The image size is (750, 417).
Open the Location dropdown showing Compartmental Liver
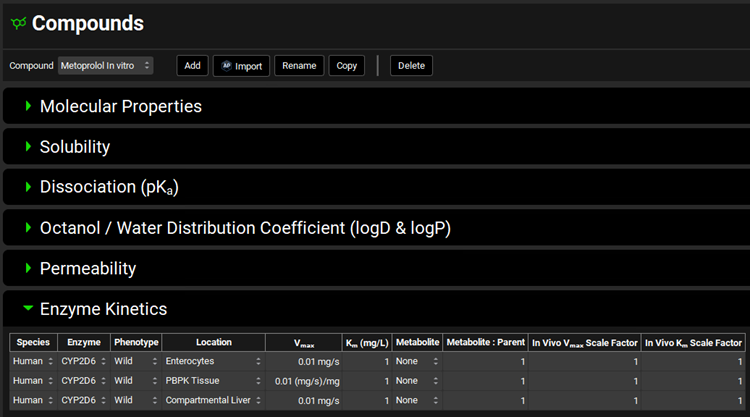click(213, 401)
